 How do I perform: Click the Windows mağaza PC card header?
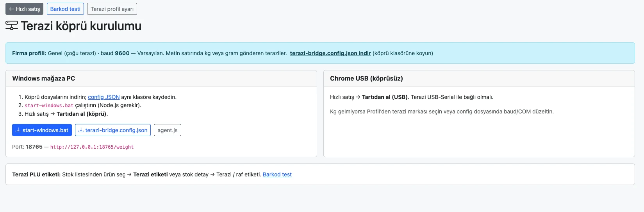tap(161, 78)
